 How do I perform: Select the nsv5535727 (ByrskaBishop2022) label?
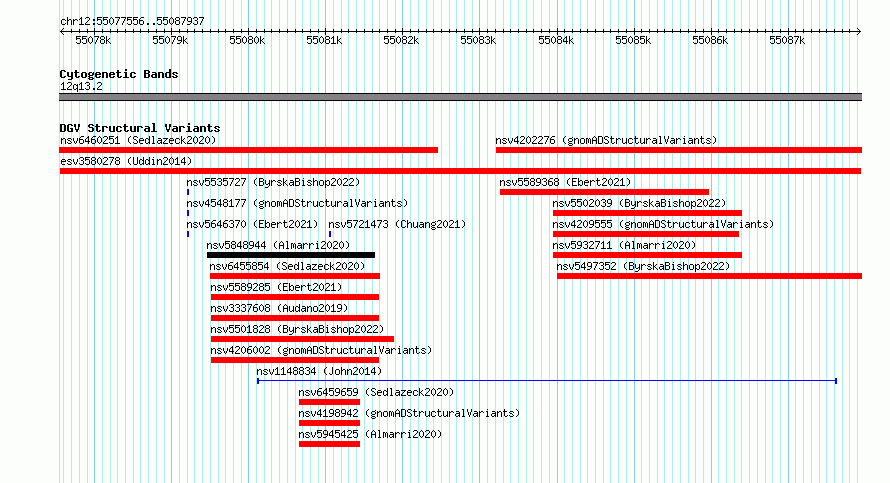(273, 182)
